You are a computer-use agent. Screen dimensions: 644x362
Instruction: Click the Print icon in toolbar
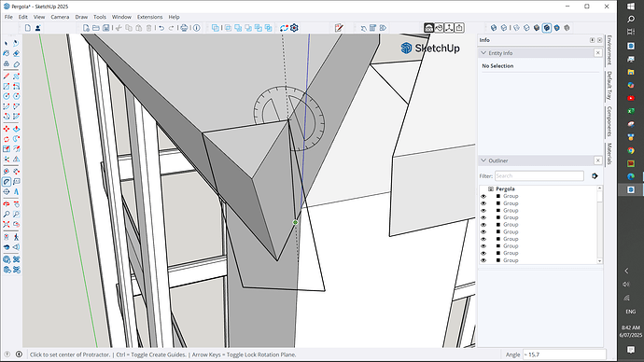point(184,28)
